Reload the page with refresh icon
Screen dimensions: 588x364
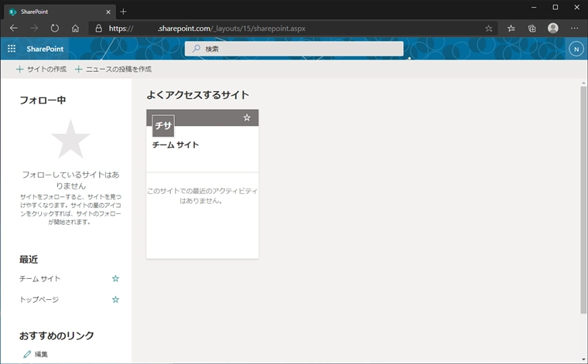coord(55,29)
